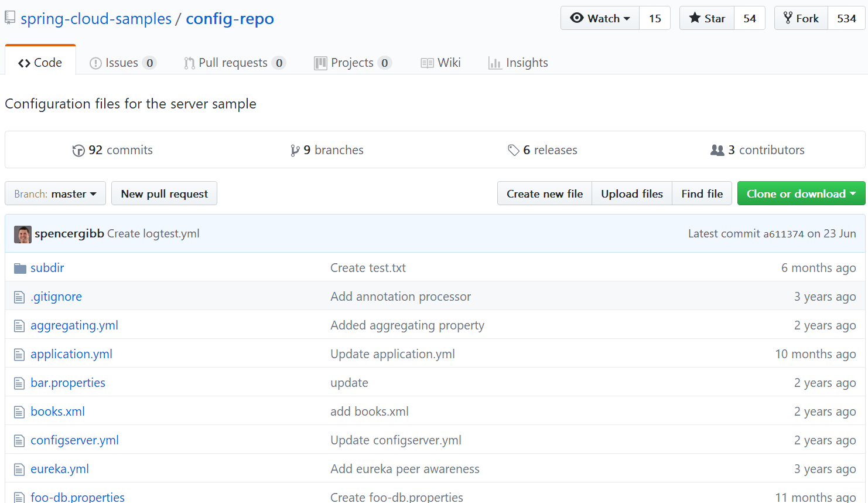This screenshot has width=868, height=503.
Task: Click the file icon next to application.yml
Action: click(19, 355)
